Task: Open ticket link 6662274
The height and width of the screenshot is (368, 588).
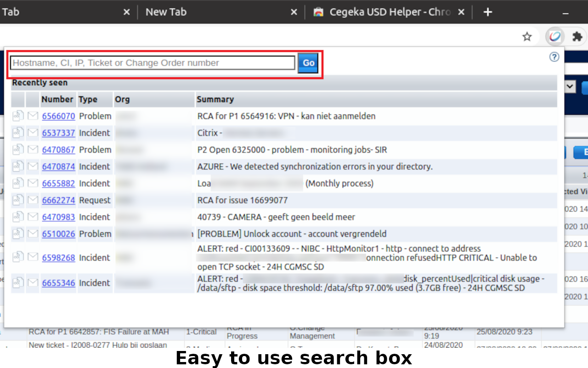Action: 58,201
